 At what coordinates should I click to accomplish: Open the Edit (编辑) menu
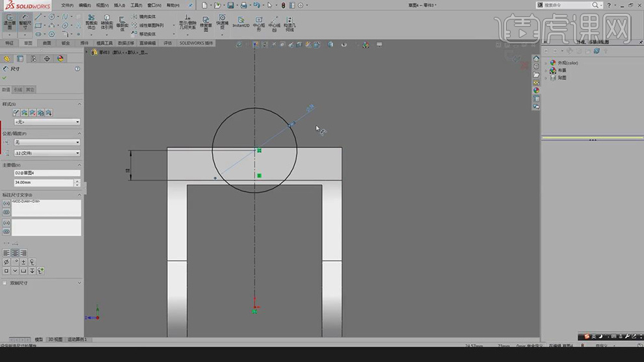[85, 5]
